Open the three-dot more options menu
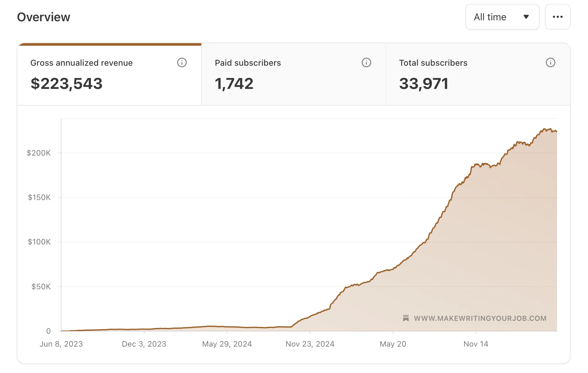Screen dimensions: 588x373 tap(557, 17)
